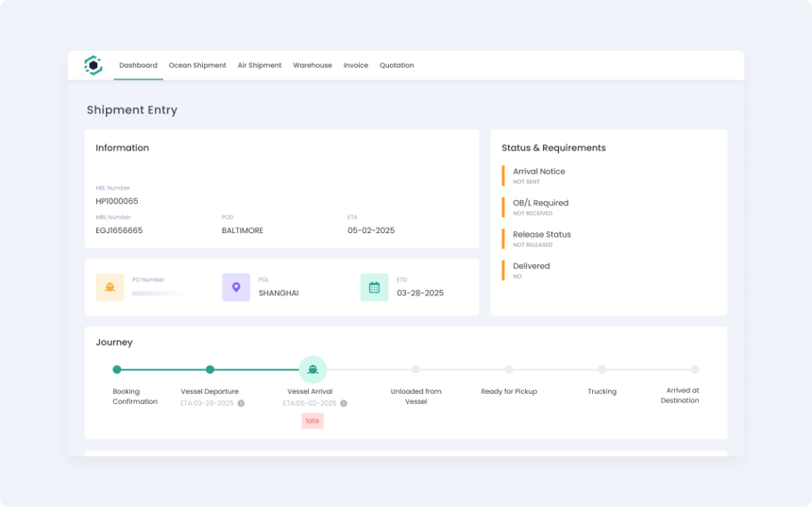Switch to Ocean Shipment tab
812x507 pixels.
point(197,65)
